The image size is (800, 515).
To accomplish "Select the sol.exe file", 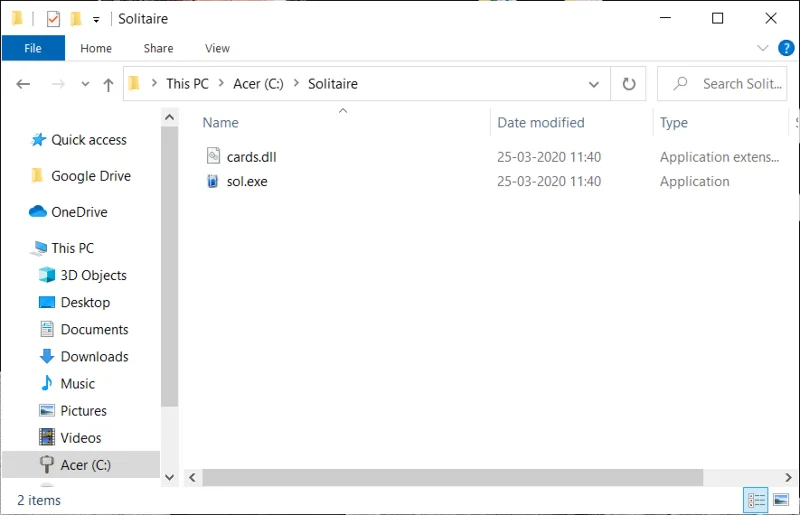I will pyautogui.click(x=247, y=181).
